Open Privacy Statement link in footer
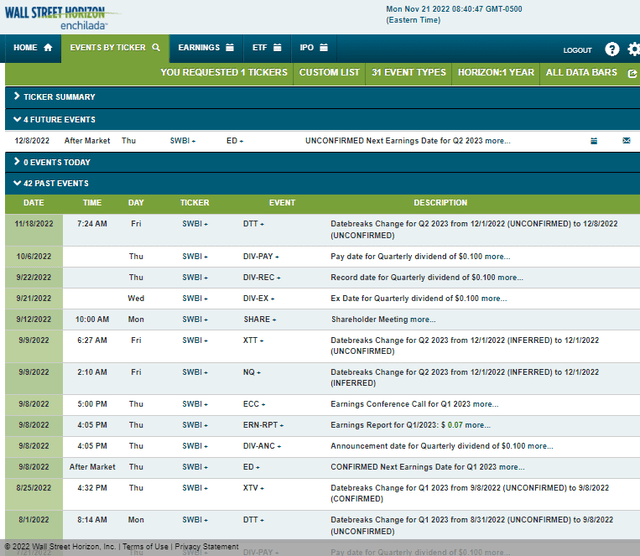Viewport: 640px width, 556px height. tap(207, 546)
